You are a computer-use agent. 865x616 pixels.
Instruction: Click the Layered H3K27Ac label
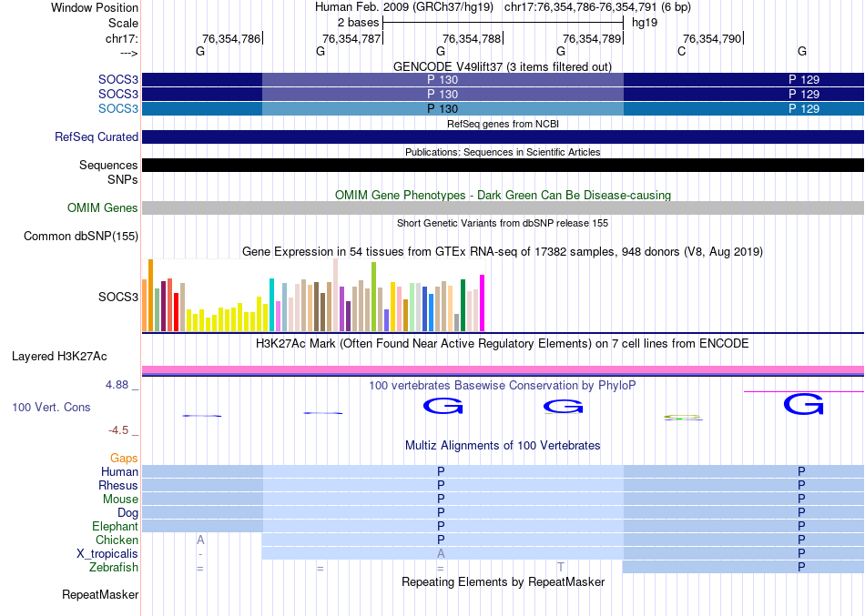point(59,357)
